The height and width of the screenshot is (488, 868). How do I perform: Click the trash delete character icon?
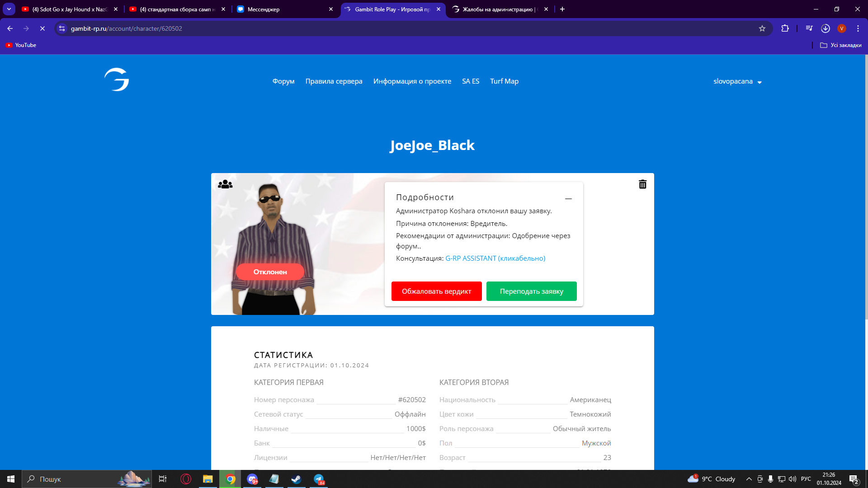(x=642, y=184)
